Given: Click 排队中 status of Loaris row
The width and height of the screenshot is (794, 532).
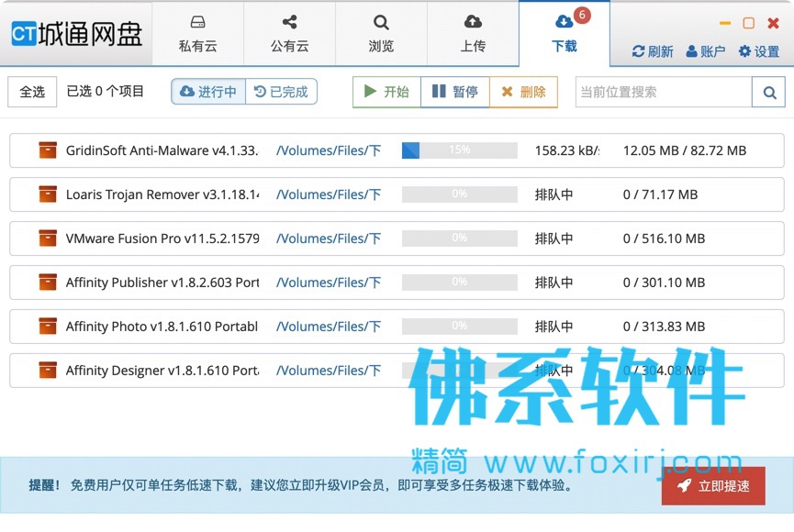Looking at the screenshot, I should click(554, 194).
